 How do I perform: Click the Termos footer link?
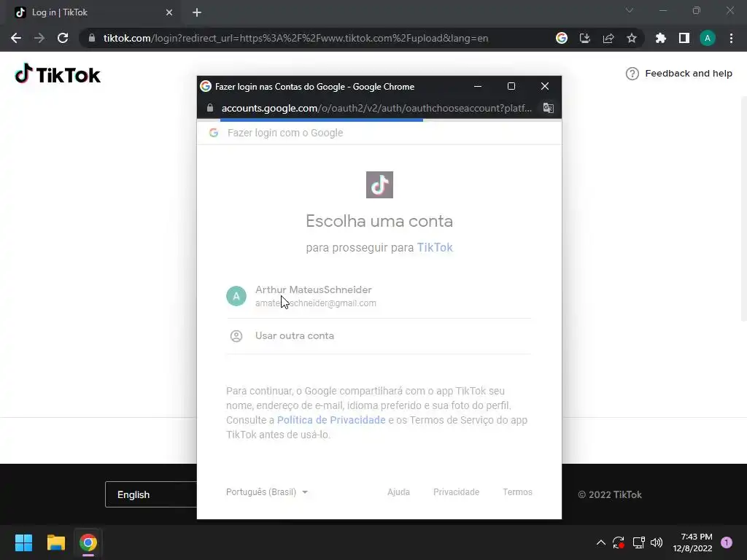[x=517, y=492]
